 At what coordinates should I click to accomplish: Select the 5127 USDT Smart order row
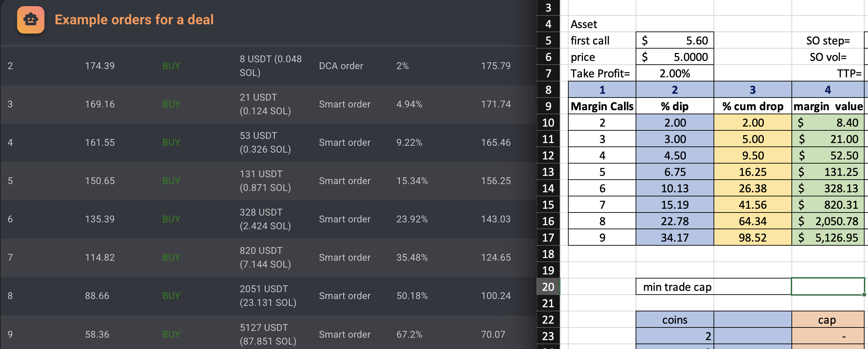(269, 334)
